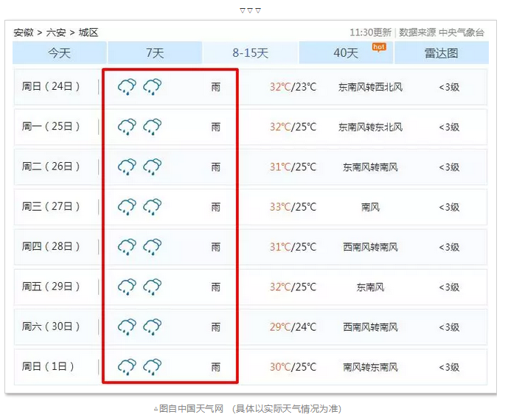Click the 安徽 breadcrumb link
Viewport: 508px width, 420px height.
23,32
